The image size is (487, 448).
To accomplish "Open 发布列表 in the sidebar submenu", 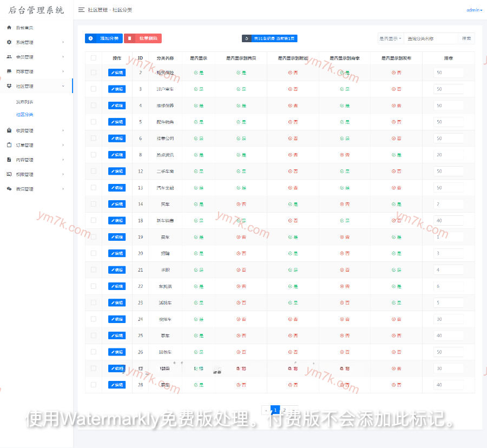I will pos(25,102).
